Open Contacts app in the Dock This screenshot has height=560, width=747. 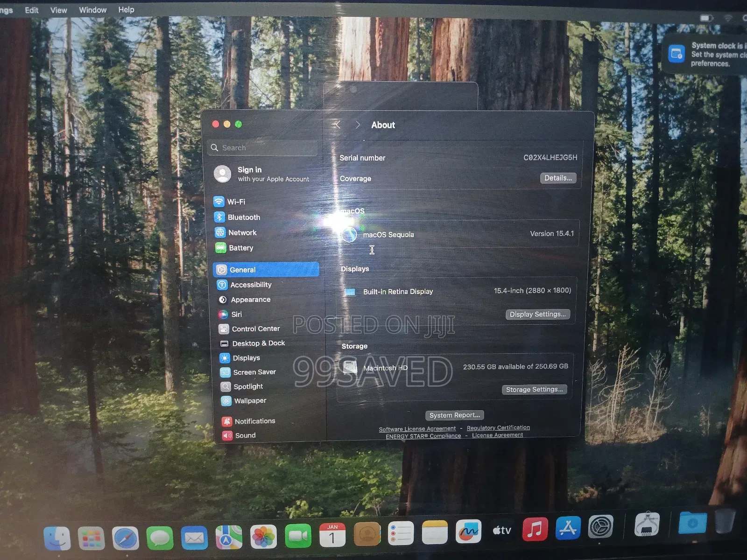click(x=367, y=534)
